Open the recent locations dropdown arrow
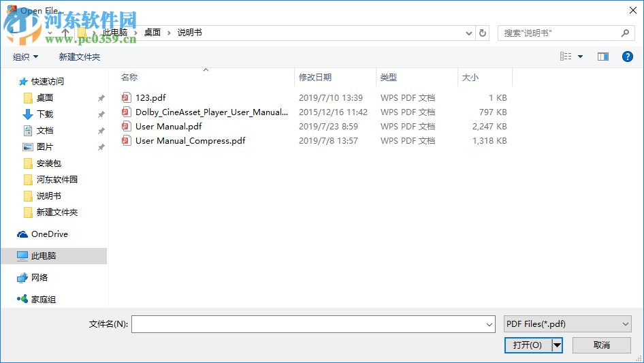This screenshot has height=363, width=644. pos(50,33)
